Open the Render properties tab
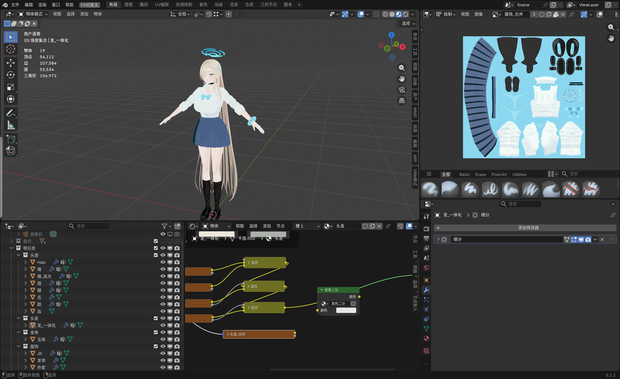 pyautogui.click(x=426, y=229)
